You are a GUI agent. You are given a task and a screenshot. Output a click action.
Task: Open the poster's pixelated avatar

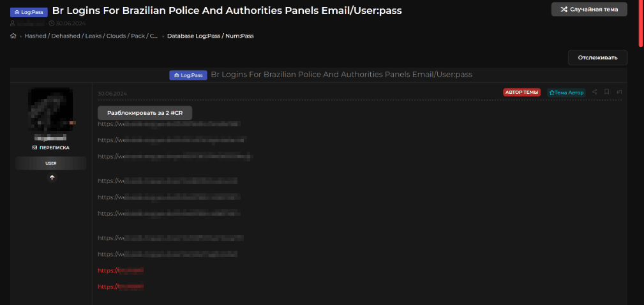point(50,109)
